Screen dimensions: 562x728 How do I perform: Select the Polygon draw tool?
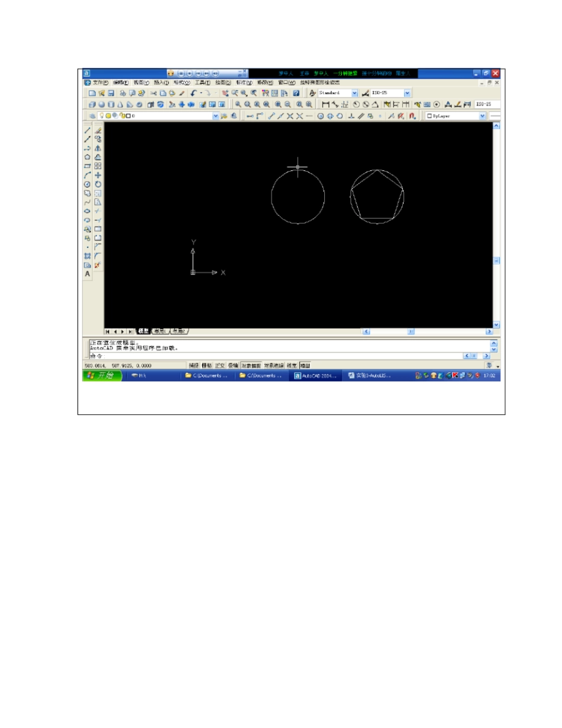coord(87,157)
